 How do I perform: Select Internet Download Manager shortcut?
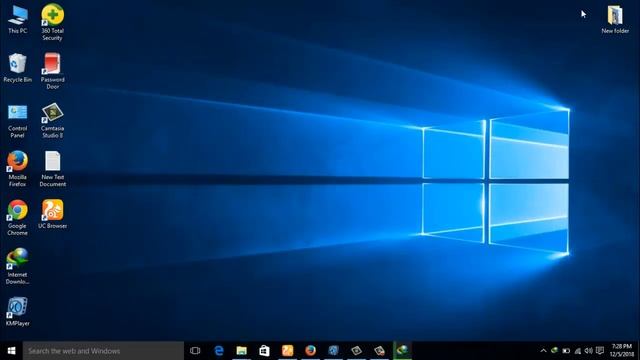(x=18, y=266)
